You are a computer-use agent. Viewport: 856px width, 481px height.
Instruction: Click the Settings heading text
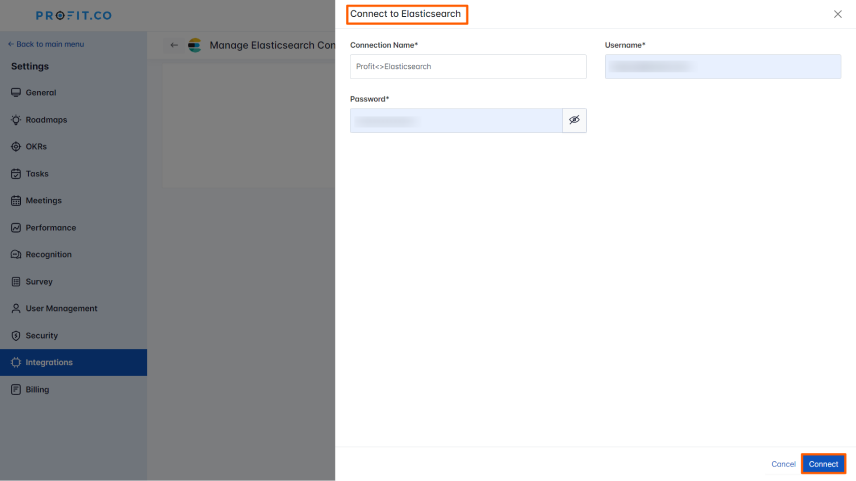(30, 66)
